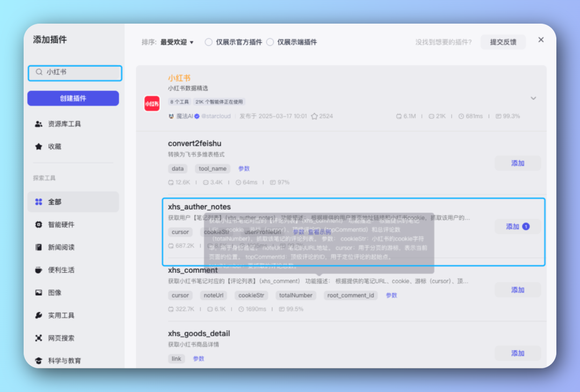This screenshot has height=392, width=580.
Task: Click the root_comment_id parameter tag
Action: (350, 295)
